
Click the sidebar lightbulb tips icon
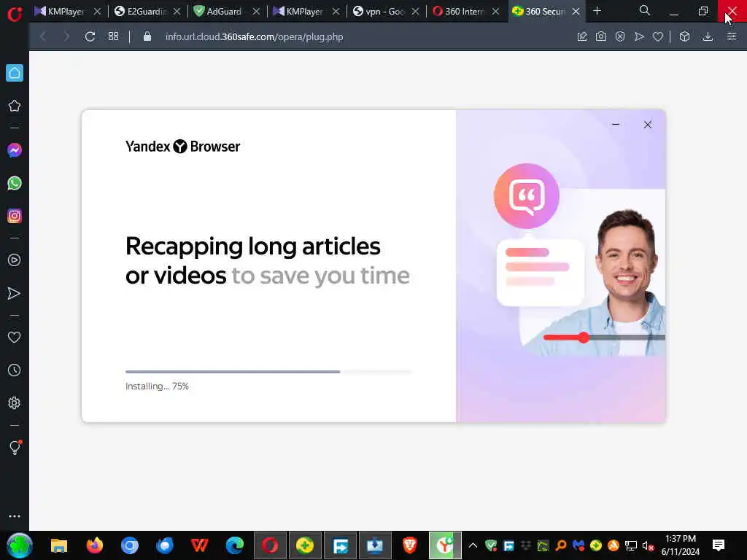pos(15,447)
